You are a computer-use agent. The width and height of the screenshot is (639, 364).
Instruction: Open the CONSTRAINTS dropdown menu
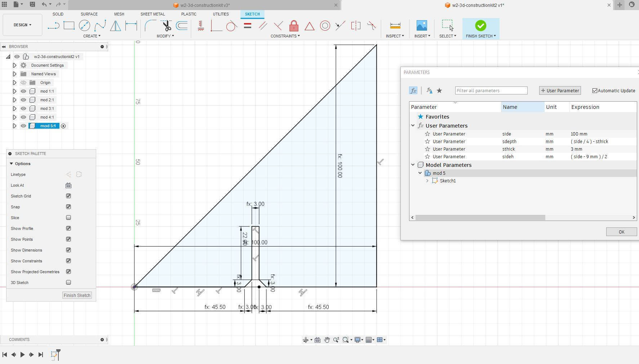tap(285, 36)
